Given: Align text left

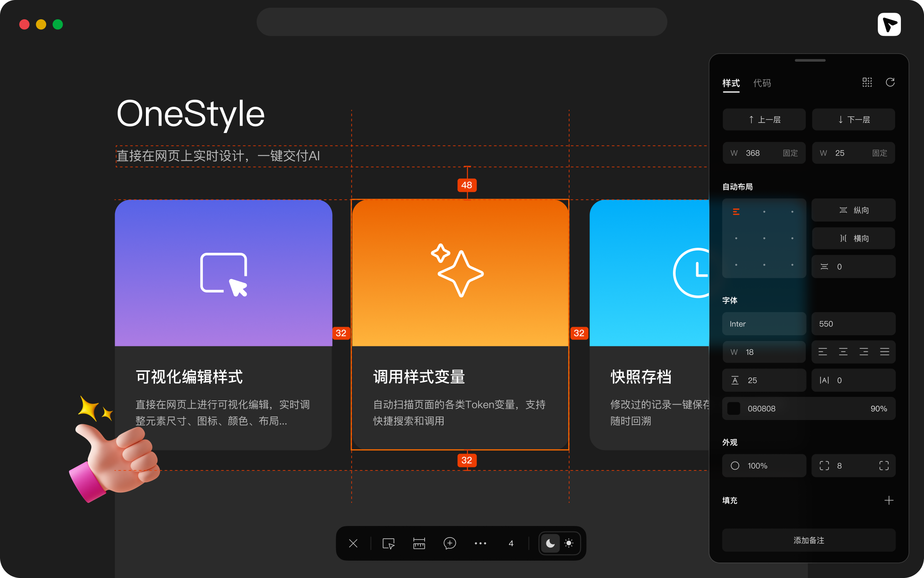Looking at the screenshot, I should pos(822,352).
